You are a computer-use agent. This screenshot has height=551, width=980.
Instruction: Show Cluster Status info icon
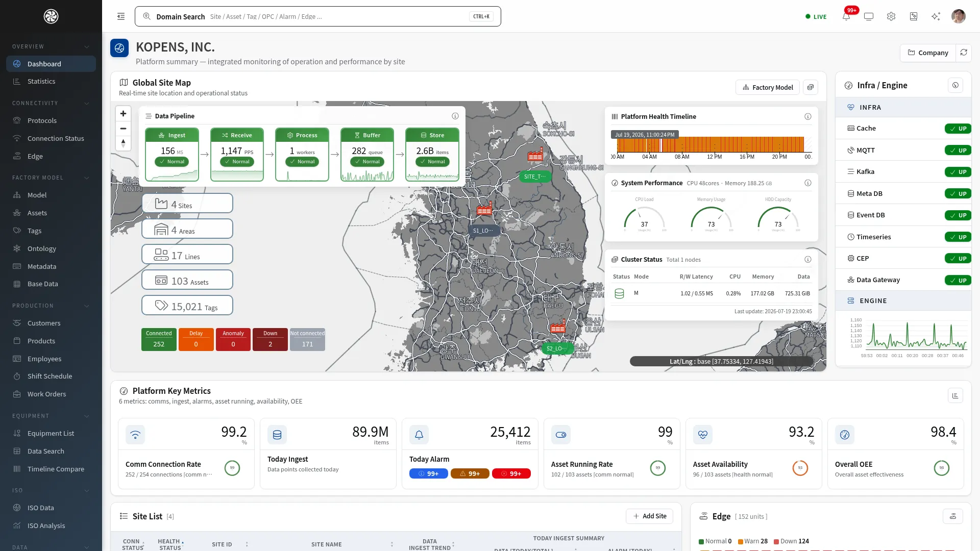point(808,259)
